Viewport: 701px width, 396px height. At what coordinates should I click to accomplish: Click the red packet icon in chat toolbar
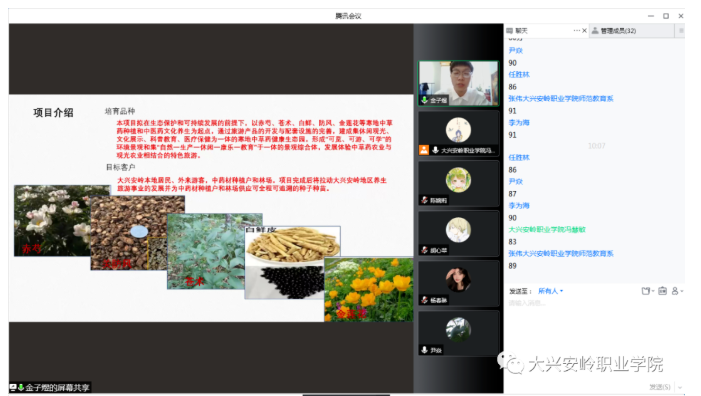663,291
